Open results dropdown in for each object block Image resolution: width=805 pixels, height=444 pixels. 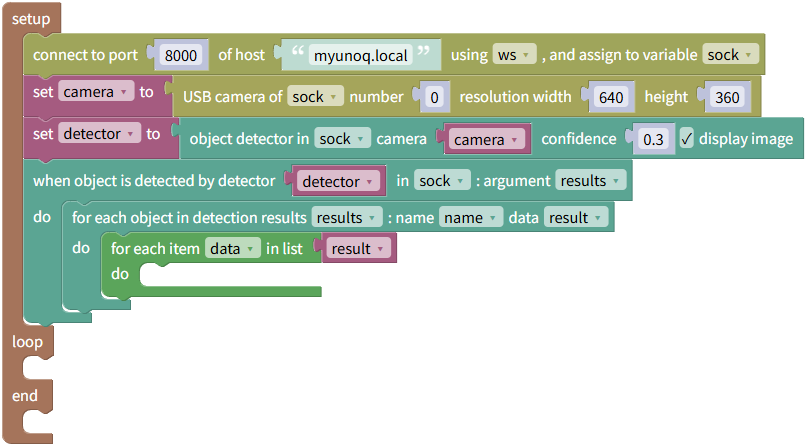click(347, 218)
